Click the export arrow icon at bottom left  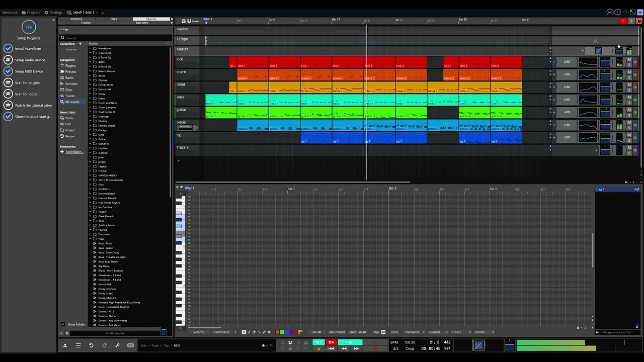click(x=65, y=345)
